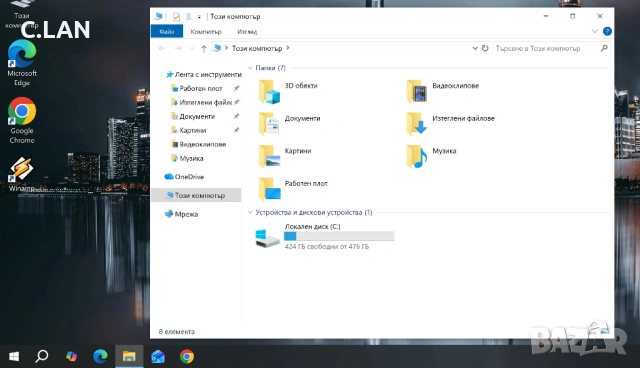
Task: Collapse the Папки (7) group
Action: (x=250, y=68)
